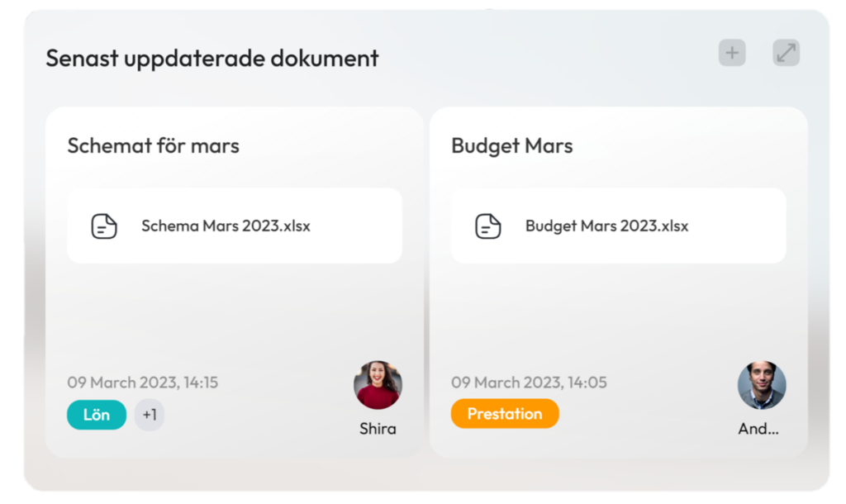Click the 09 March 2023, 14:05 timestamp
The height and width of the screenshot is (504, 846).
(x=529, y=382)
